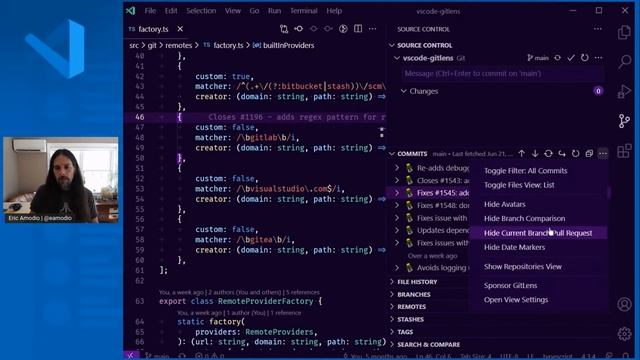The height and width of the screenshot is (360, 640).
Task: Select Hide Date Markers option
Action: click(514, 247)
